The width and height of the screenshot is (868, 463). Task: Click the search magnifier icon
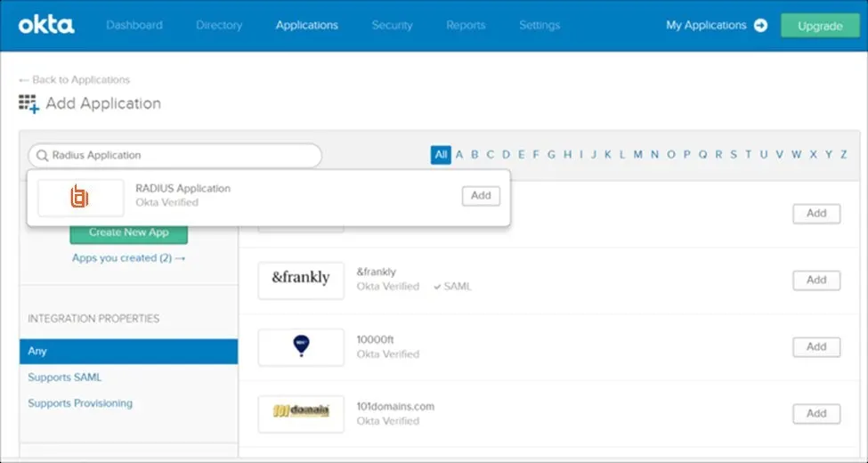[42, 156]
